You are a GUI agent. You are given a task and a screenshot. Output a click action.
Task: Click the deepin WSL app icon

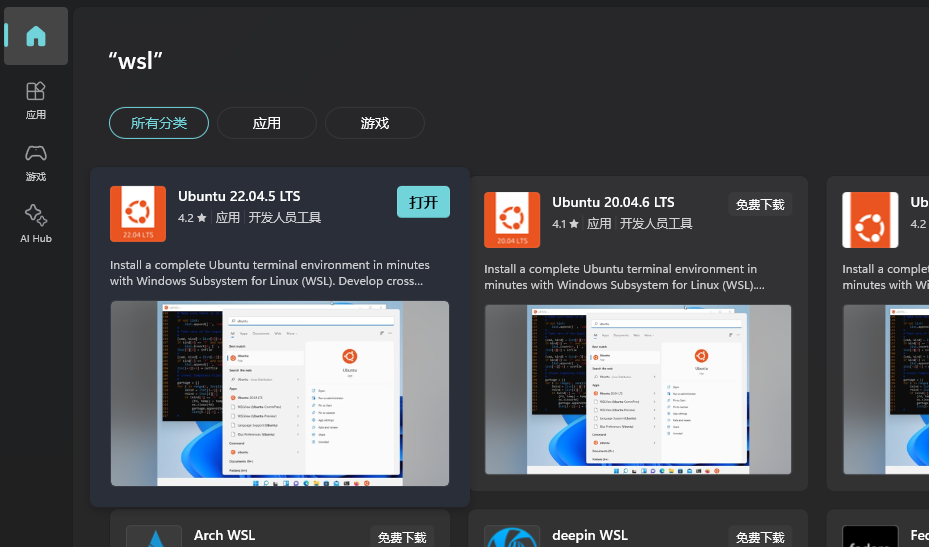click(x=512, y=536)
